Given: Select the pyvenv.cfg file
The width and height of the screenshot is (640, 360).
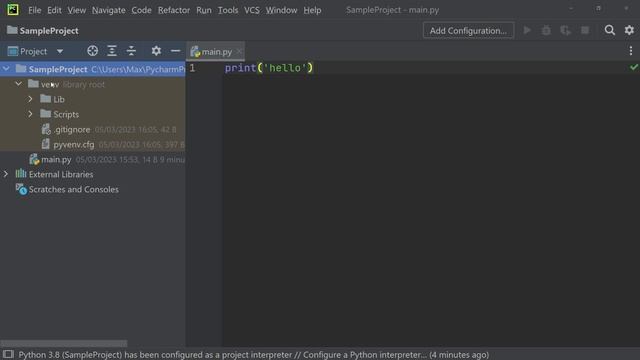Looking at the screenshot, I should (x=73, y=144).
